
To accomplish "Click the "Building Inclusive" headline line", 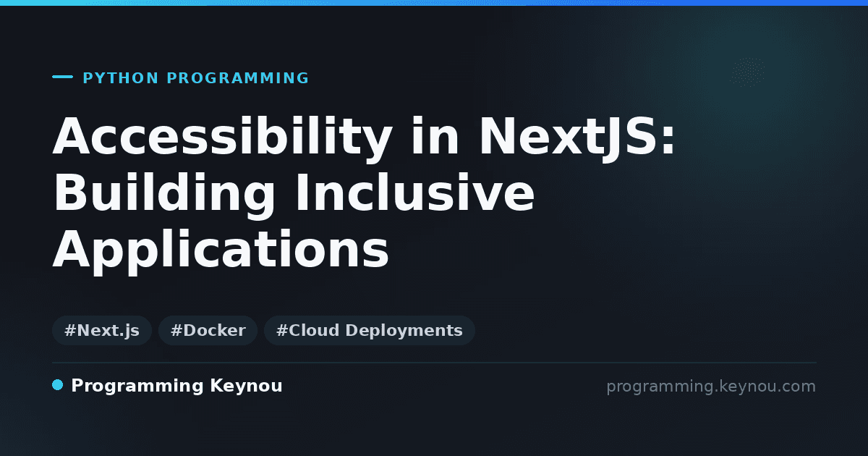I will 294,194.
